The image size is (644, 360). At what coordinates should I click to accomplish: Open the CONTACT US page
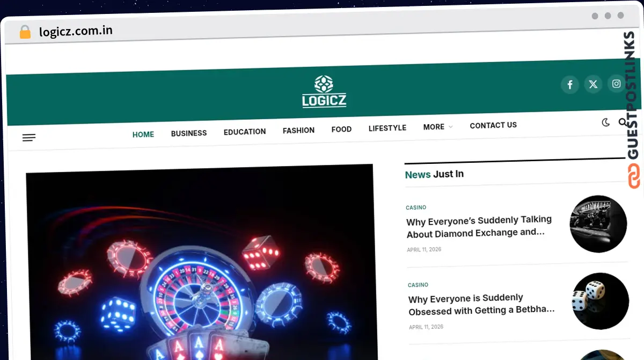[493, 125]
